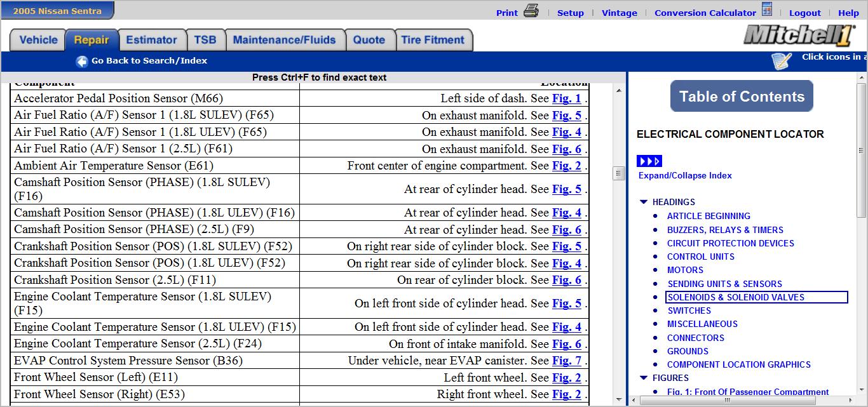868x407 pixels.
Task: Open Fig. 2 for Front Wheel Sensor (Right)
Action: pos(567,394)
